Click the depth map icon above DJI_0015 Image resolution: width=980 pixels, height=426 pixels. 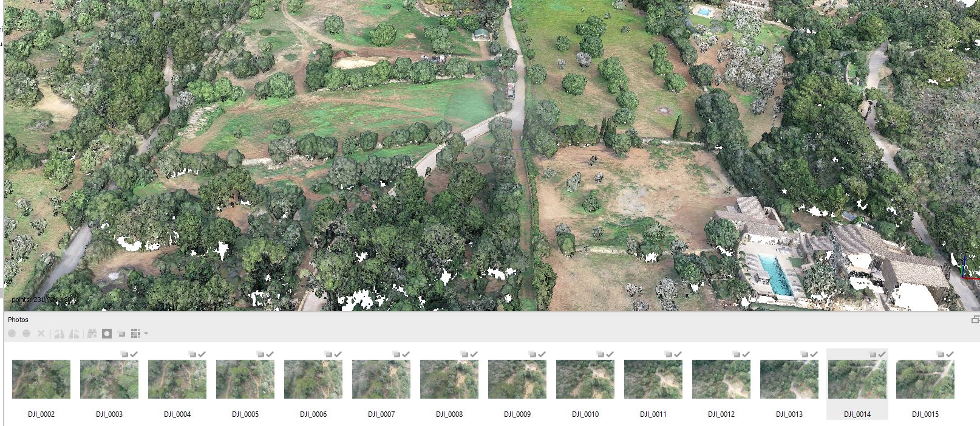point(941,354)
